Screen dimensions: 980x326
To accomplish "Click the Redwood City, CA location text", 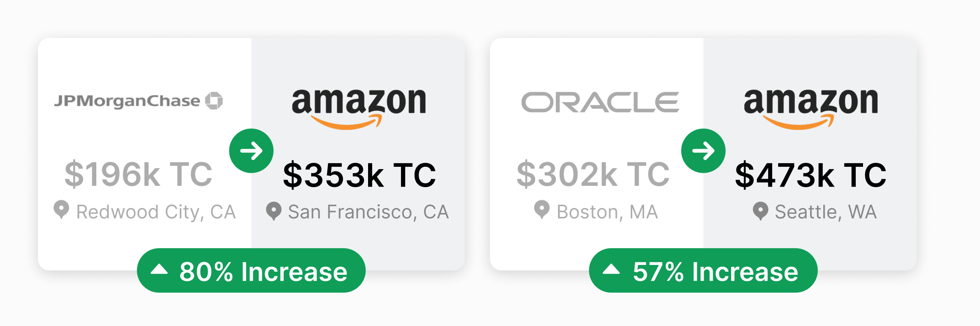I will click(156, 212).
